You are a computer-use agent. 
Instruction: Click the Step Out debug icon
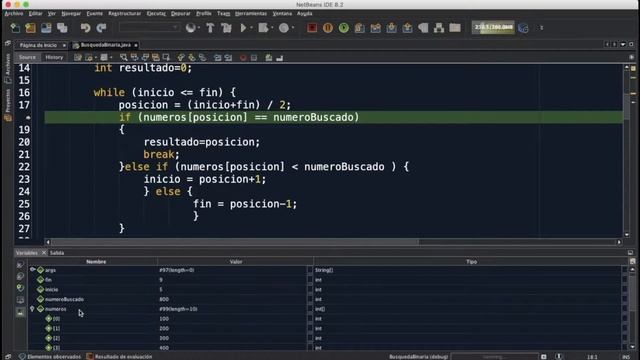pyautogui.click(x=407, y=28)
